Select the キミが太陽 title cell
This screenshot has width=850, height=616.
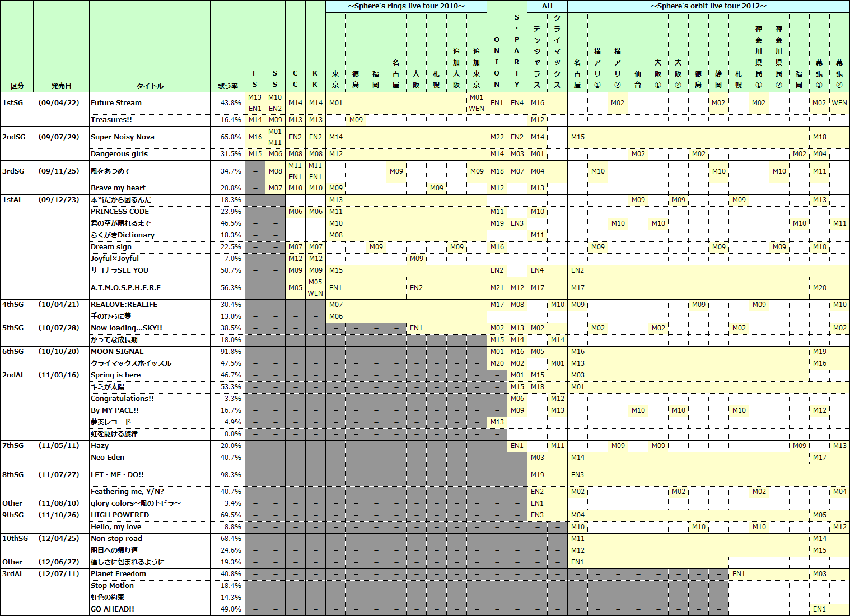point(150,387)
